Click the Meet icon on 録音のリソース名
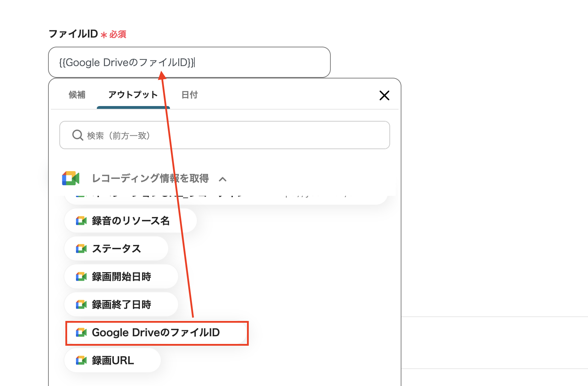Image resolution: width=588 pixels, height=386 pixels. pos(81,221)
